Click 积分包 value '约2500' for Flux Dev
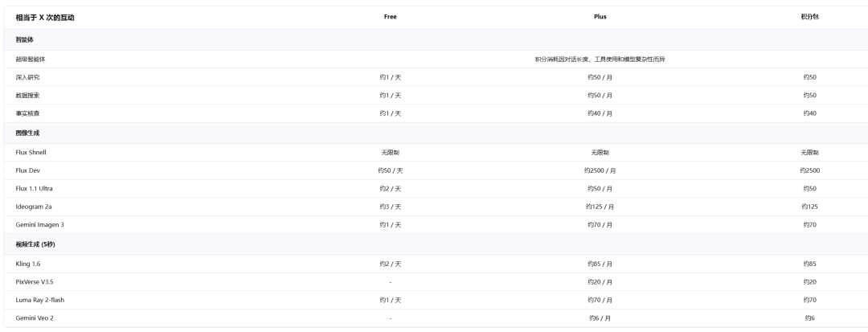 [x=810, y=170]
